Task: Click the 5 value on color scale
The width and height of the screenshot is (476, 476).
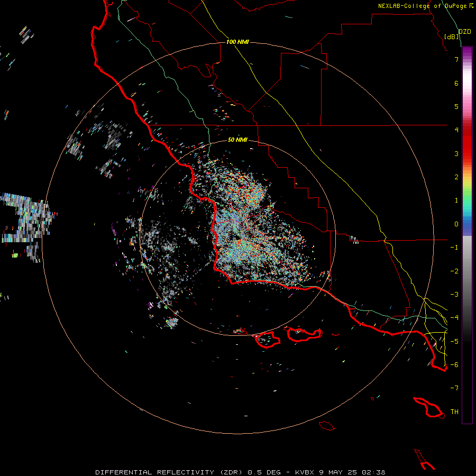Action: pyautogui.click(x=456, y=106)
